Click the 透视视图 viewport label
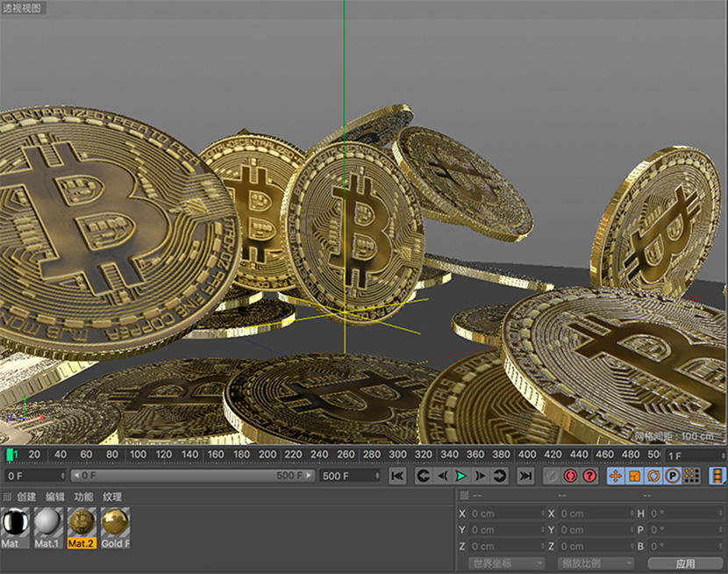Viewport: 728px width, 574px height. (x=22, y=8)
